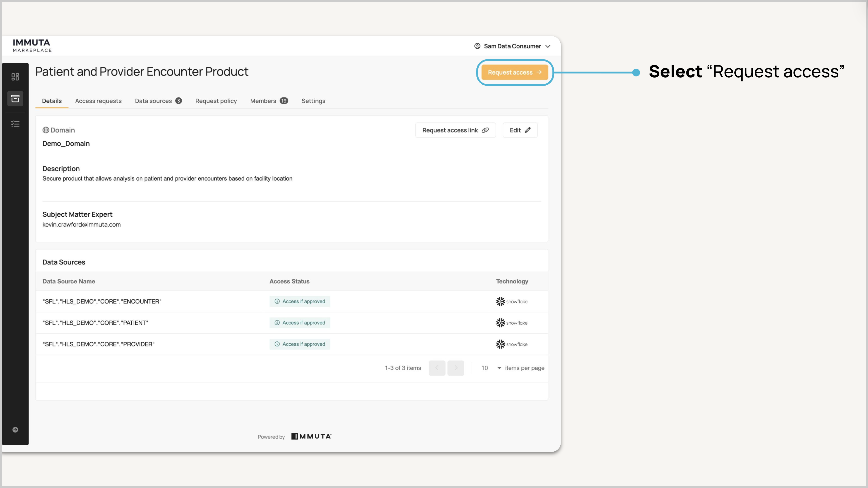Screen dimensions: 868x488
Task: Click the user profile avatar icon
Action: [477, 46]
